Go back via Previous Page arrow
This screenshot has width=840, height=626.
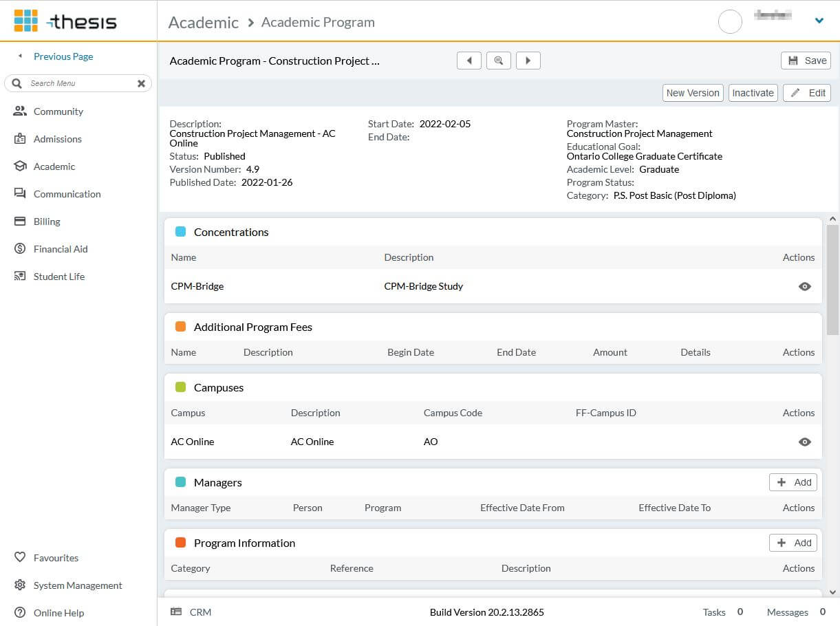(x=21, y=56)
